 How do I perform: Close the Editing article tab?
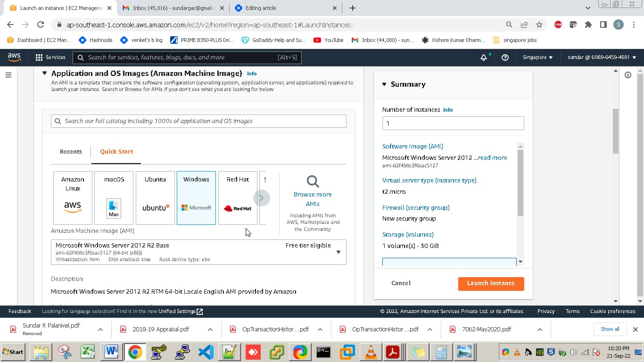coord(335,8)
